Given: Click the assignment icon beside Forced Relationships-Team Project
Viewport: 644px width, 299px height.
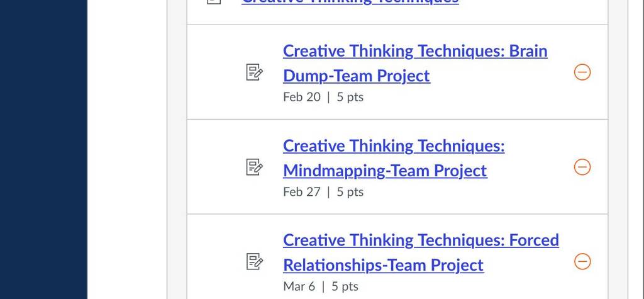Looking at the screenshot, I should click(x=254, y=262).
